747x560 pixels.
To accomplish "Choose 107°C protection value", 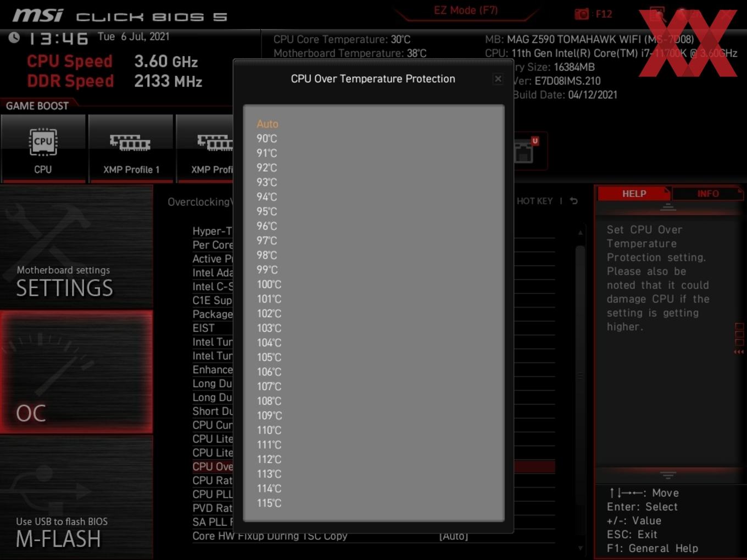I will (269, 387).
